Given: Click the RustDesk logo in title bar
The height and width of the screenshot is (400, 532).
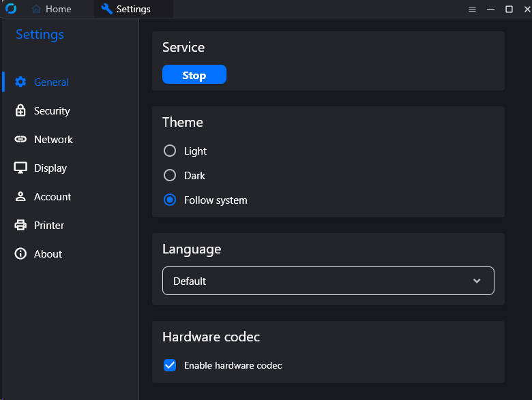Looking at the screenshot, I should (11, 8).
